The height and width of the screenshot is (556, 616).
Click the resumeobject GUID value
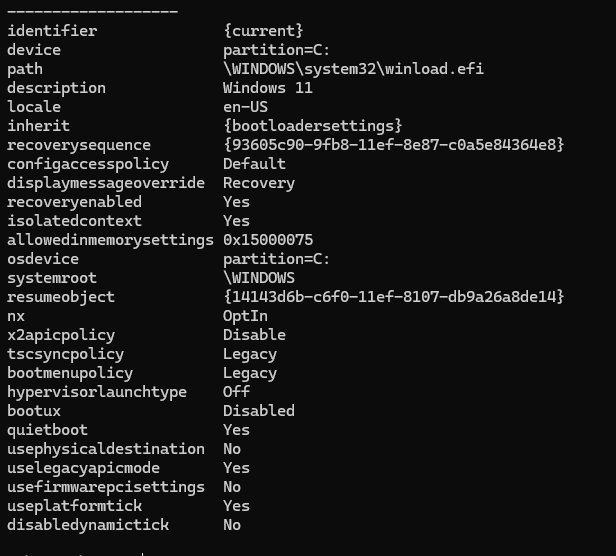pyautogui.click(x=393, y=297)
